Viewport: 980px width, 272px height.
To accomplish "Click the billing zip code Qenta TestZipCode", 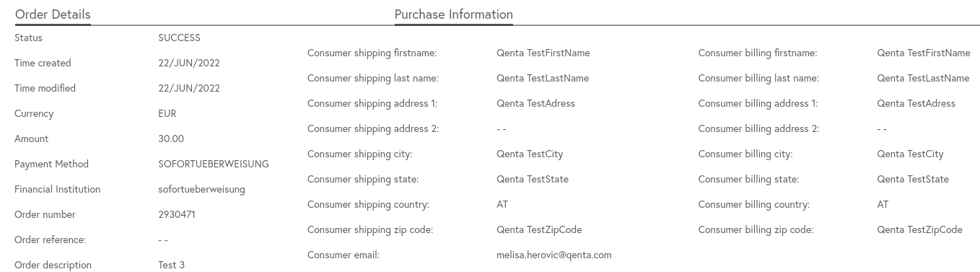I will point(919,229).
